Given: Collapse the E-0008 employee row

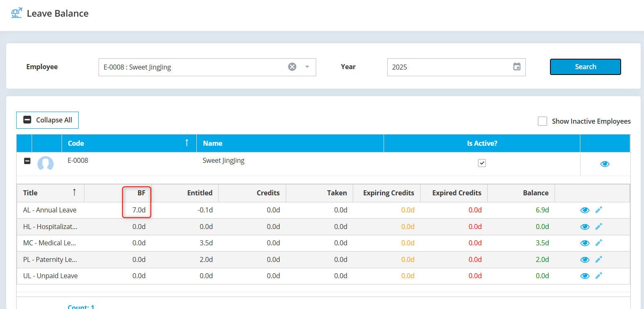Looking at the screenshot, I should tap(27, 161).
